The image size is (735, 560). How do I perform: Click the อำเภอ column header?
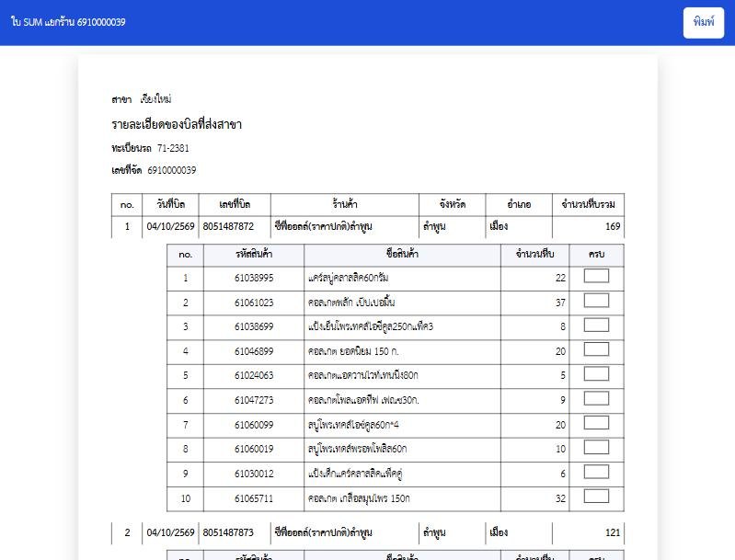(x=519, y=204)
